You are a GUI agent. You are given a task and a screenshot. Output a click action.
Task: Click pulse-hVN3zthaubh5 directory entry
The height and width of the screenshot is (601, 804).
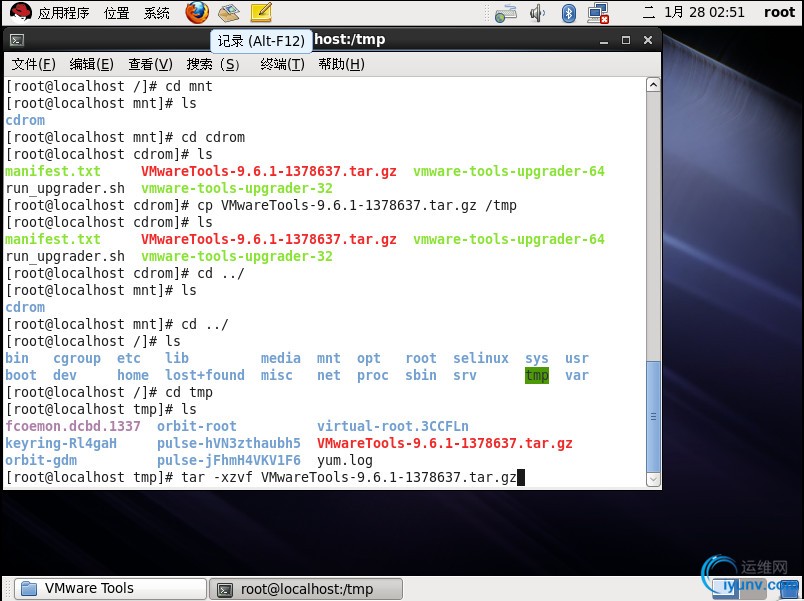click(x=229, y=443)
